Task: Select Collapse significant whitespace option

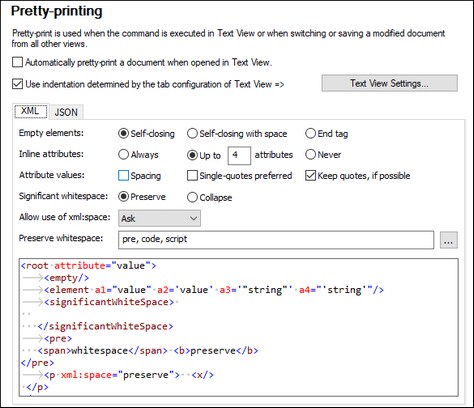Action: click(192, 197)
